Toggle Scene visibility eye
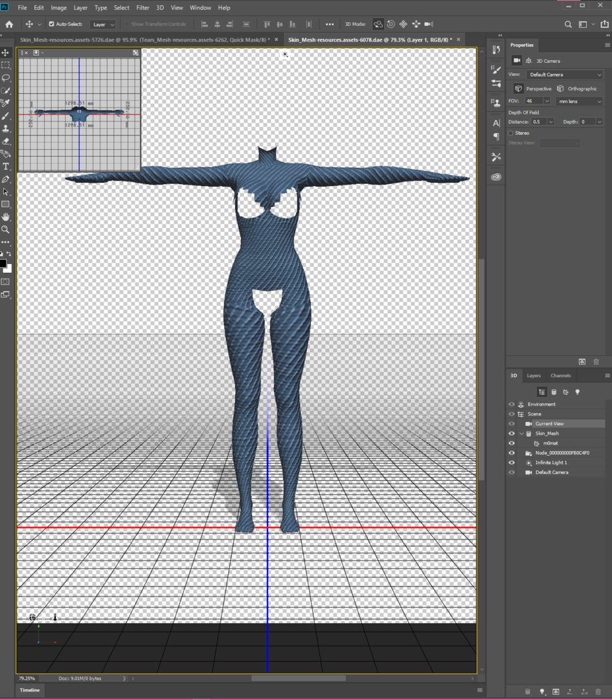 coord(512,414)
